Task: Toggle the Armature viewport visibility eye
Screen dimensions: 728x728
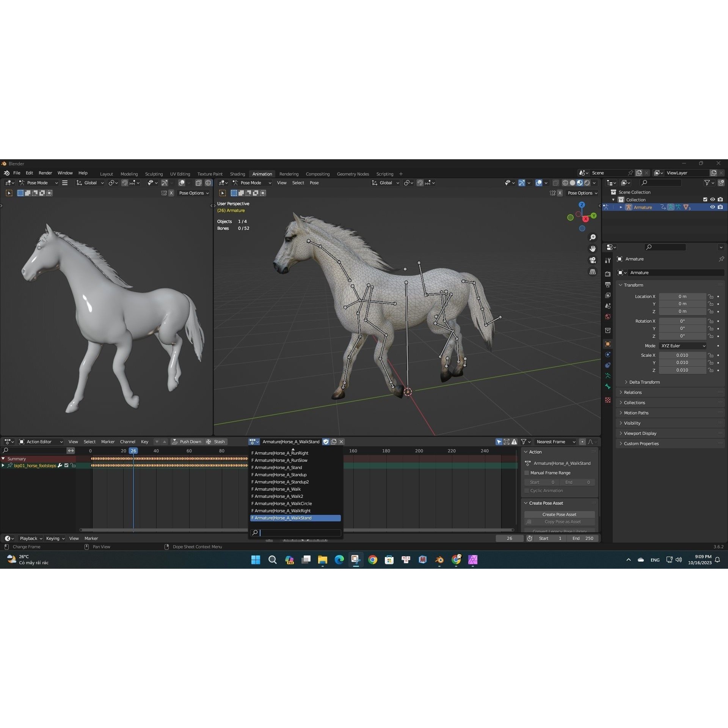Action: 712,207
